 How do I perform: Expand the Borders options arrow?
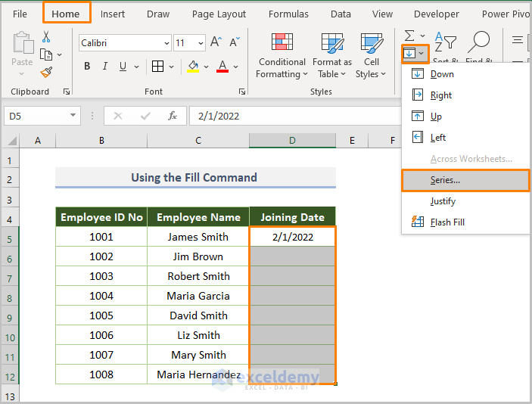coord(171,67)
